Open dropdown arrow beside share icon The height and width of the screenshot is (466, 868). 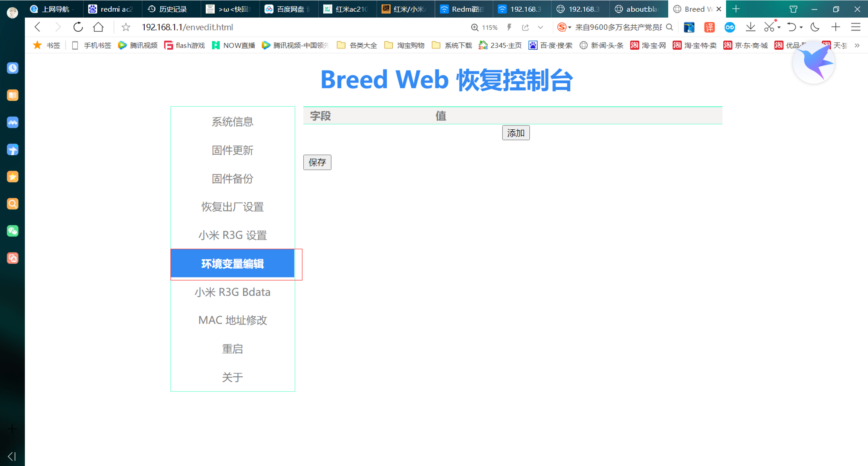tap(540, 27)
